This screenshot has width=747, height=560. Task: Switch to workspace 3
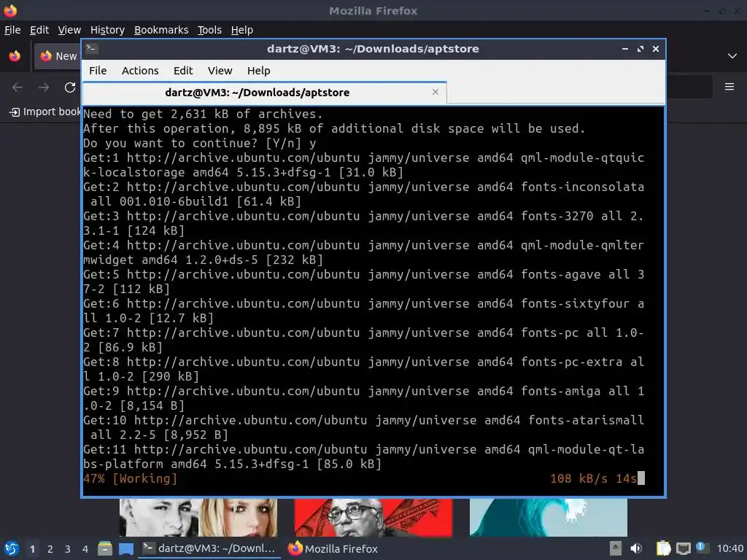click(68, 549)
